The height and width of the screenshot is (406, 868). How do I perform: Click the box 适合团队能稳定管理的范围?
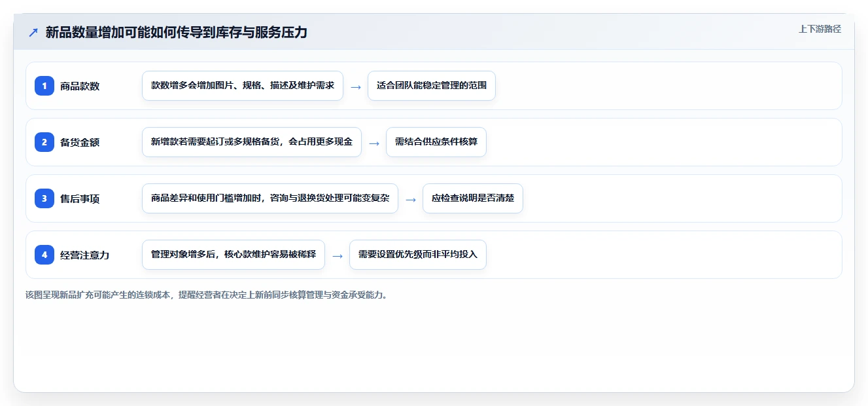[x=432, y=86]
